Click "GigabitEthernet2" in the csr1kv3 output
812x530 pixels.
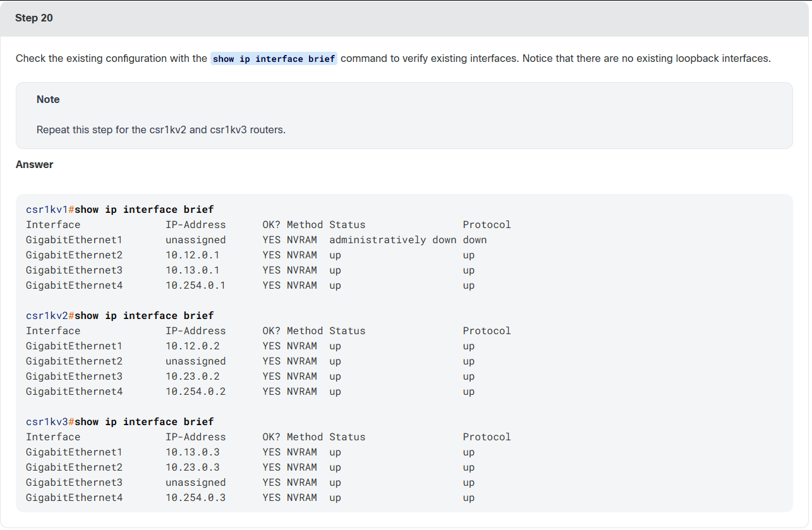point(75,467)
